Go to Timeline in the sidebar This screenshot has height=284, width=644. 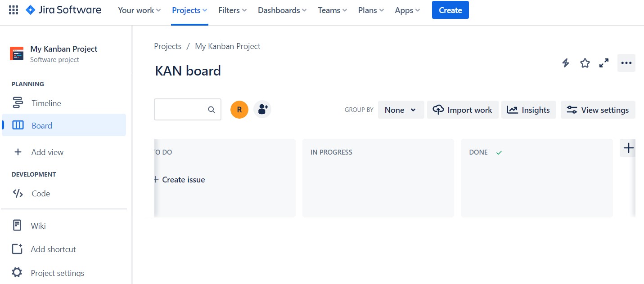(46, 103)
